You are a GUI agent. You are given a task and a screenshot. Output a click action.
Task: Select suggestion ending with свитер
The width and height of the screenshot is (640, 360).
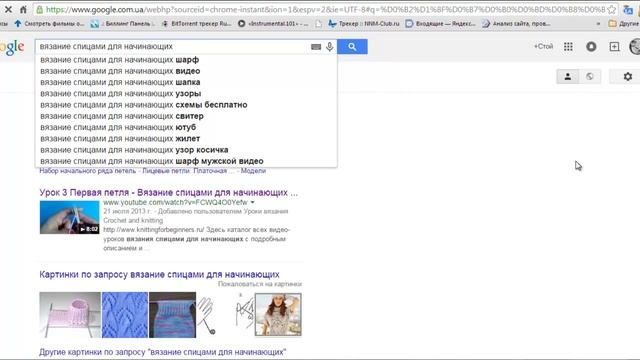pyautogui.click(x=186, y=116)
